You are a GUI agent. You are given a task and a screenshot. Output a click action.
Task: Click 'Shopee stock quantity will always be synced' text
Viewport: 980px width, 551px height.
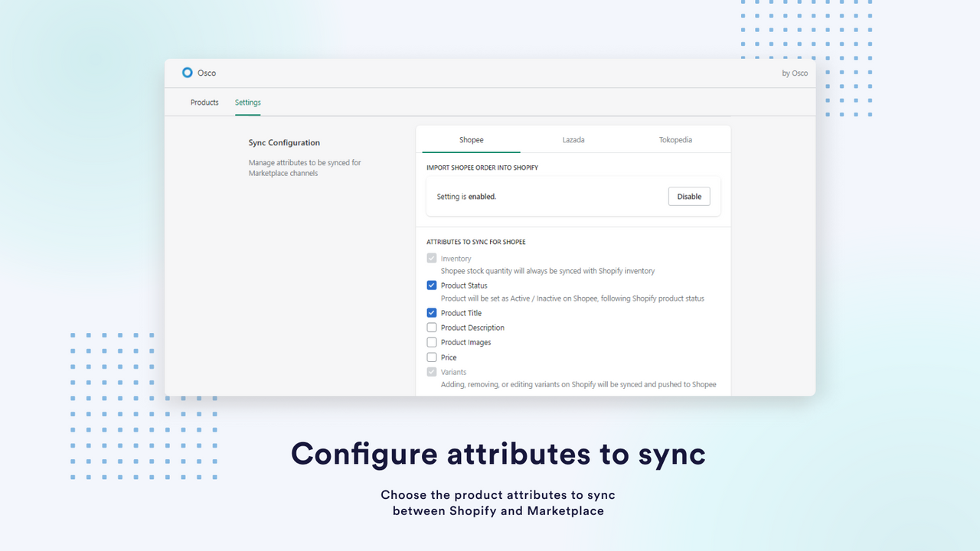(547, 271)
